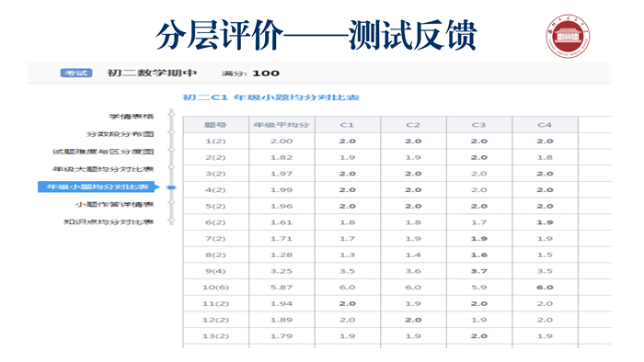Screen dimensions: 644x362
Task: Click the 年级平均分 column header
Action: 282,125
